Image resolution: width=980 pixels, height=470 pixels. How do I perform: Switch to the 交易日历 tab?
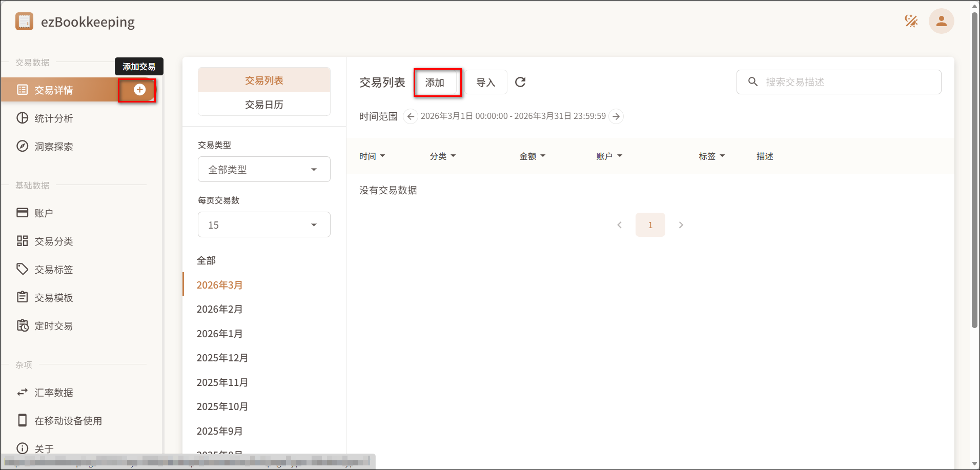(x=264, y=105)
